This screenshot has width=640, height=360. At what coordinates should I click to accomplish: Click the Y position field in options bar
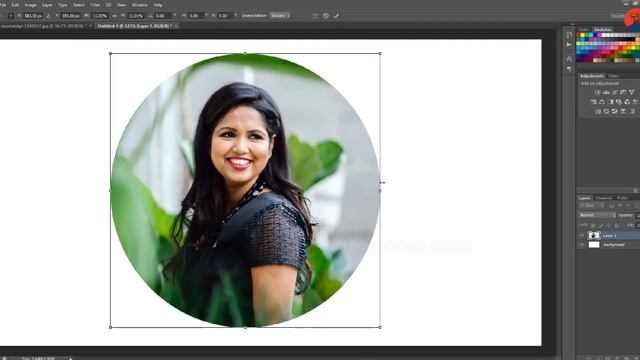(x=70, y=16)
